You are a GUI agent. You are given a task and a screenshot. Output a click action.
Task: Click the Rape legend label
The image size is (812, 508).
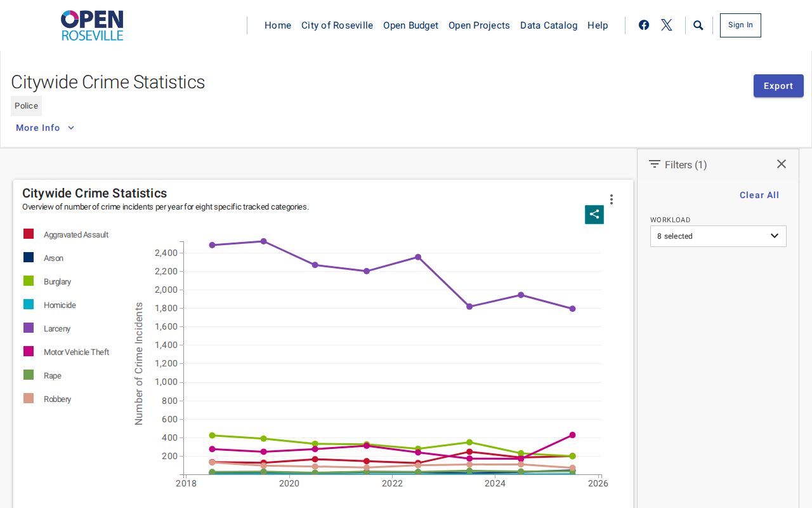point(53,376)
